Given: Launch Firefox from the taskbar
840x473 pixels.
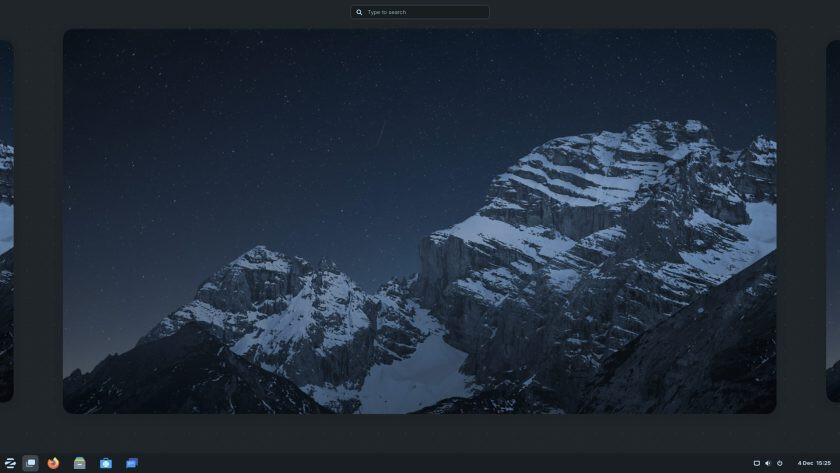Looking at the screenshot, I should tap(54, 463).
